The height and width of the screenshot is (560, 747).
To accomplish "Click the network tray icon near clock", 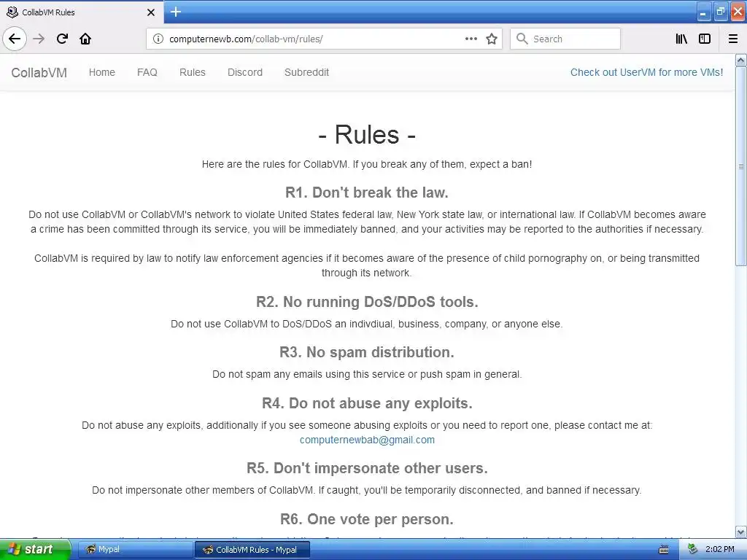I will 693,550.
